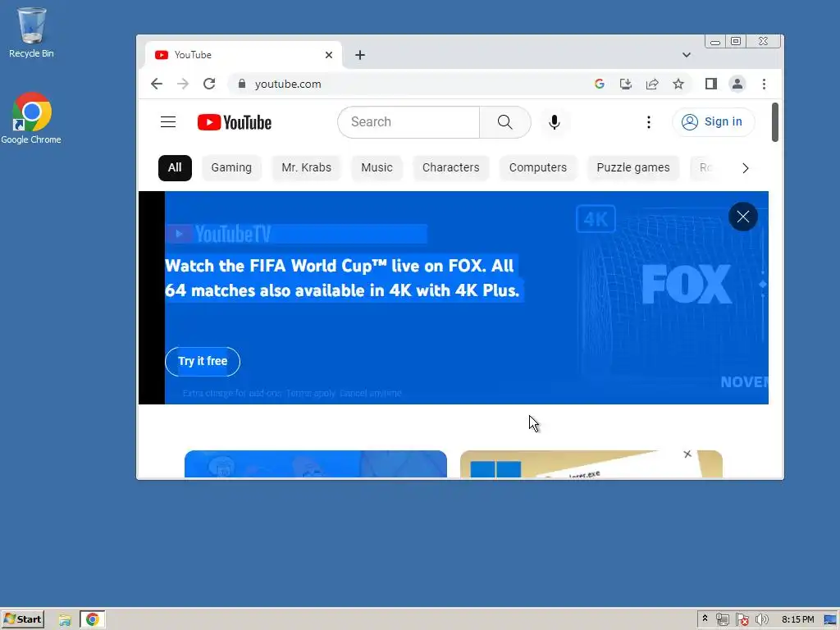Open File Explorer from taskbar
The image size is (840, 630).
tap(65, 620)
